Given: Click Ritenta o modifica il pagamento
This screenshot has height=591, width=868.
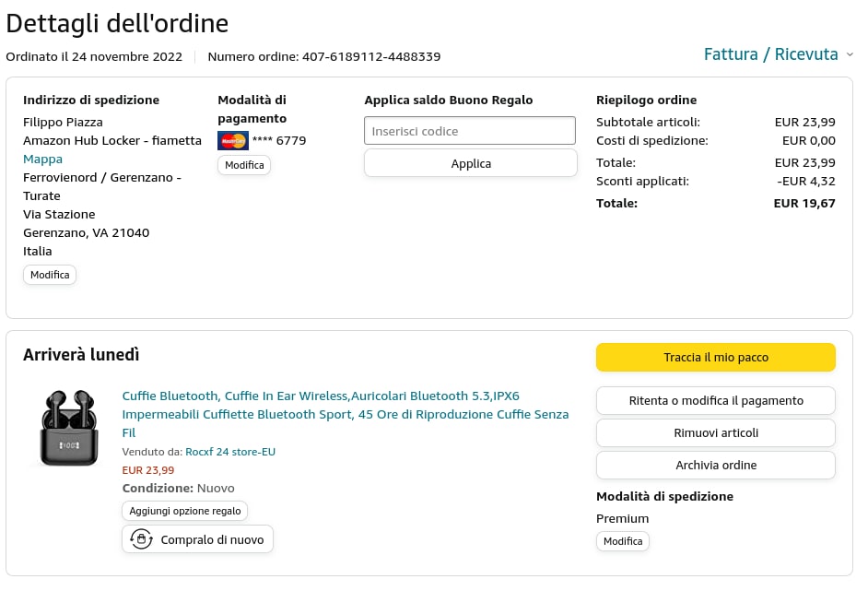Looking at the screenshot, I should (x=716, y=401).
